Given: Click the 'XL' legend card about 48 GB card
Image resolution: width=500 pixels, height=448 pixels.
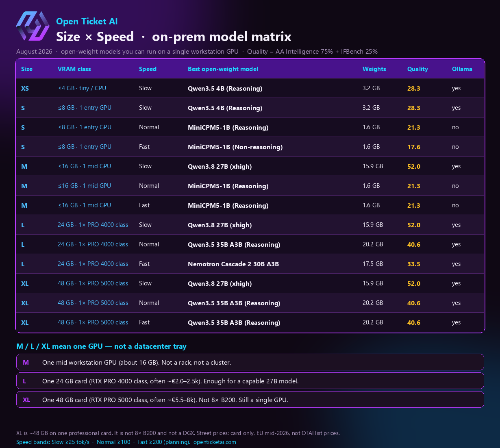Looking at the screenshot, I should click(x=250, y=400).
